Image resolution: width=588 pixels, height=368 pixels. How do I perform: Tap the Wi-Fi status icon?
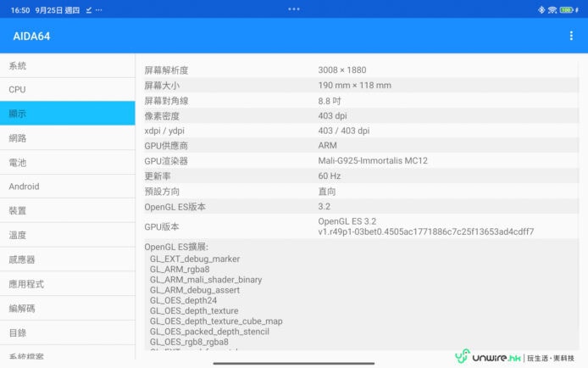tap(553, 9)
